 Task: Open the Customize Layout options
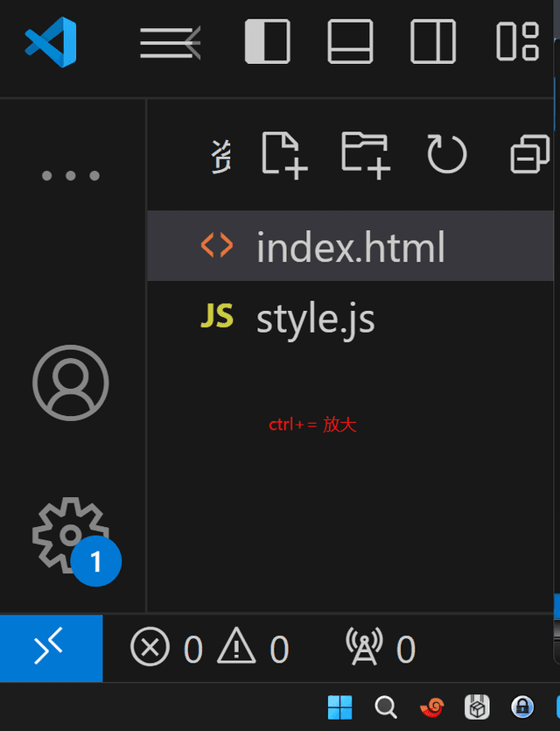(517, 42)
